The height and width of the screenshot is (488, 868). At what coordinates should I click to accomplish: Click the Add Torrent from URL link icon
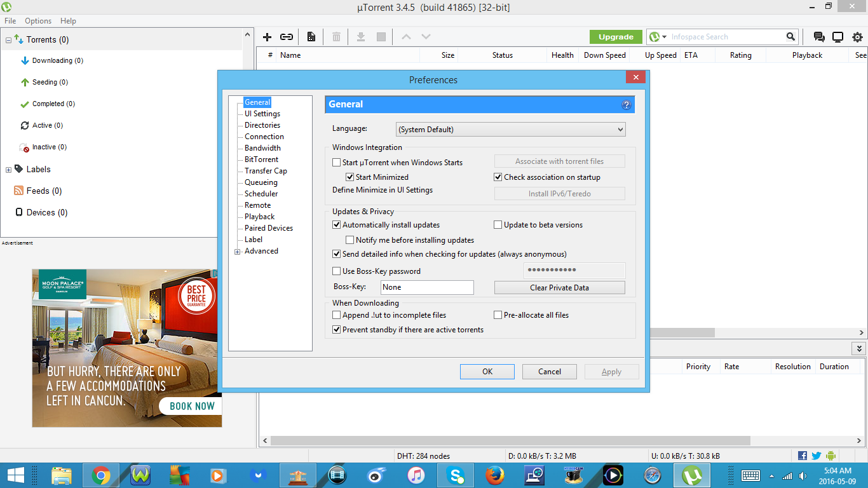click(287, 37)
